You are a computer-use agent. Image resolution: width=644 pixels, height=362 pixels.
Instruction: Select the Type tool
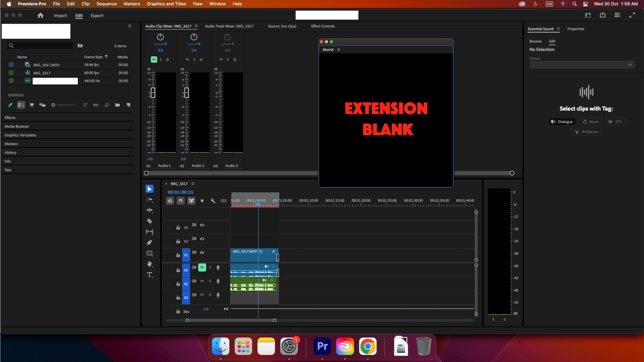150,275
